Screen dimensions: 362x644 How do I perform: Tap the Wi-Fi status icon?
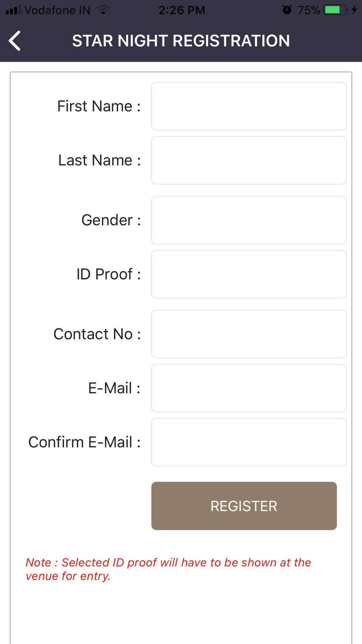coord(103,10)
